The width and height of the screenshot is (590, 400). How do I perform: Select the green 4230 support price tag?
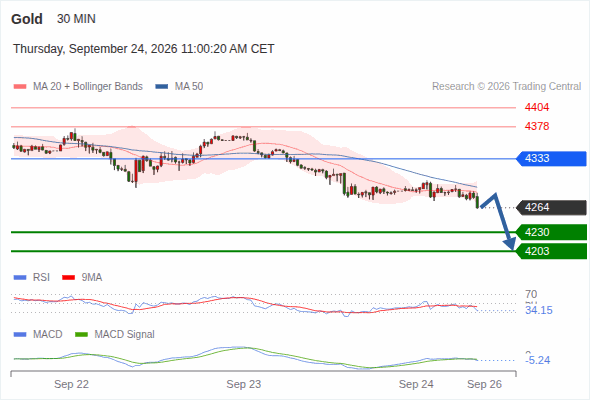click(551, 232)
